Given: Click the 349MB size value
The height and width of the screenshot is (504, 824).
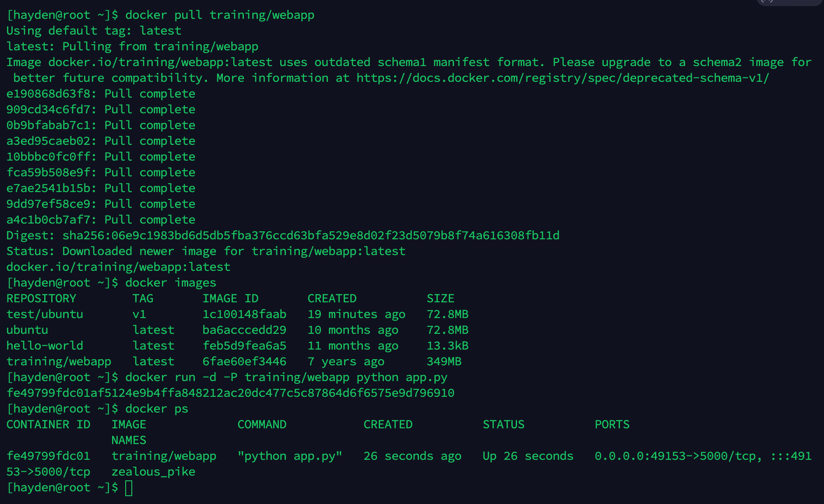Looking at the screenshot, I should [x=444, y=362].
